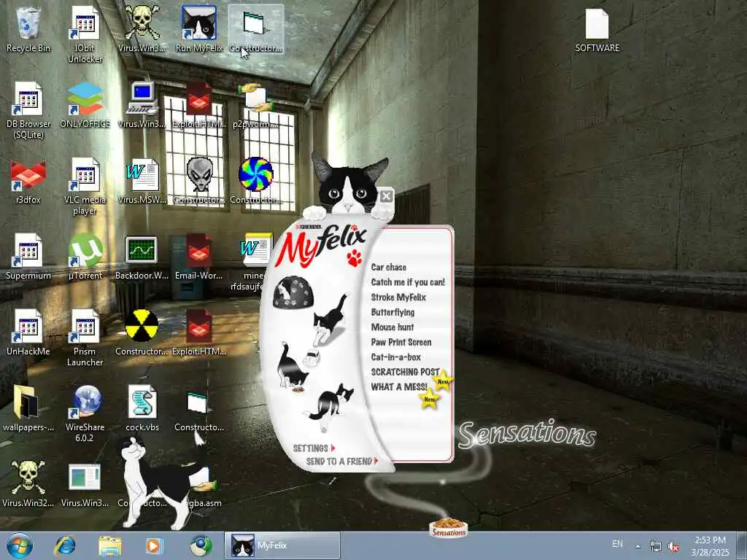This screenshot has height=560, width=747.
Task: Show hidden system tray icons
Action: pos(638,546)
